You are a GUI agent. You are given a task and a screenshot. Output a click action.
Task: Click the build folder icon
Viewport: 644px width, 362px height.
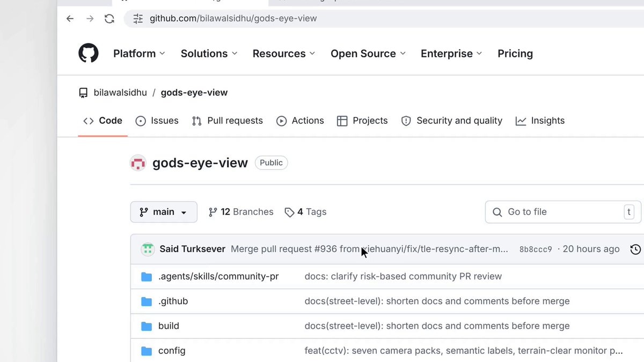pos(147,326)
